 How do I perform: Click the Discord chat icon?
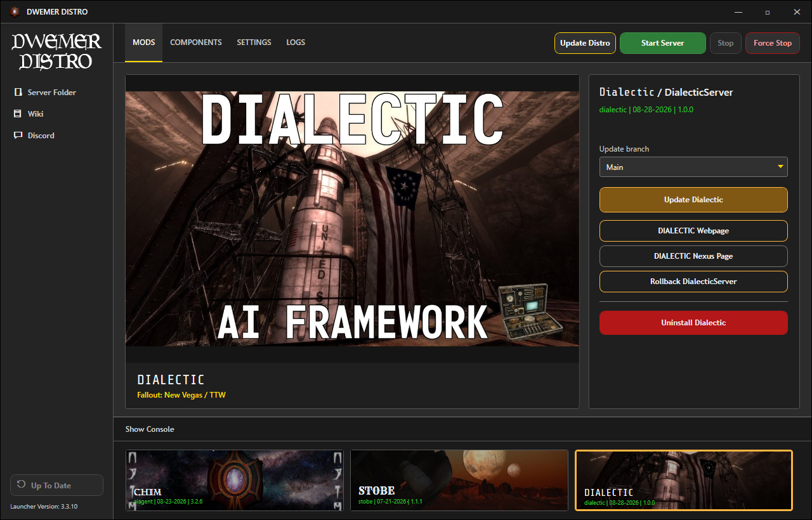click(x=18, y=136)
